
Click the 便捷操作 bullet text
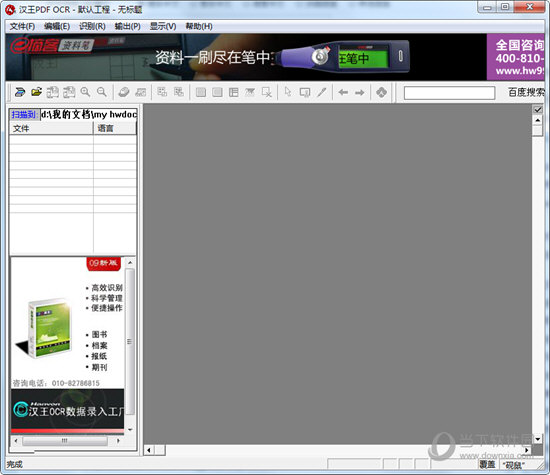point(107,308)
